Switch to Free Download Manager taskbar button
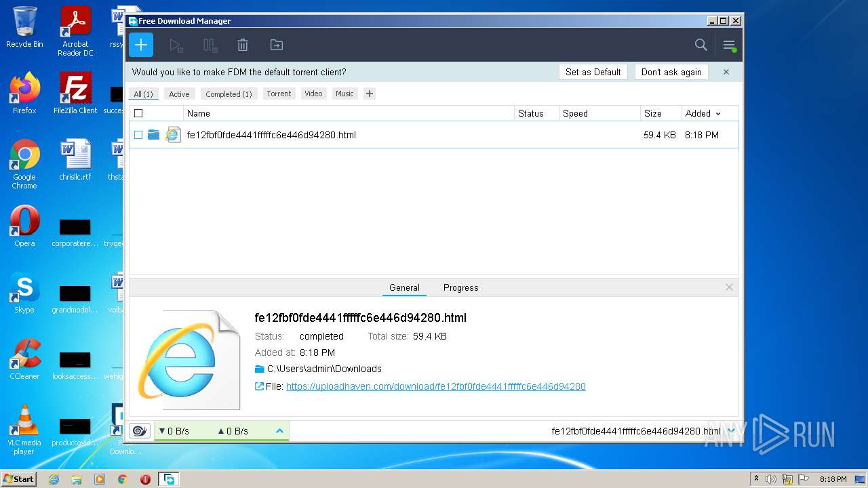Image resolution: width=868 pixels, height=488 pixels. [169, 479]
